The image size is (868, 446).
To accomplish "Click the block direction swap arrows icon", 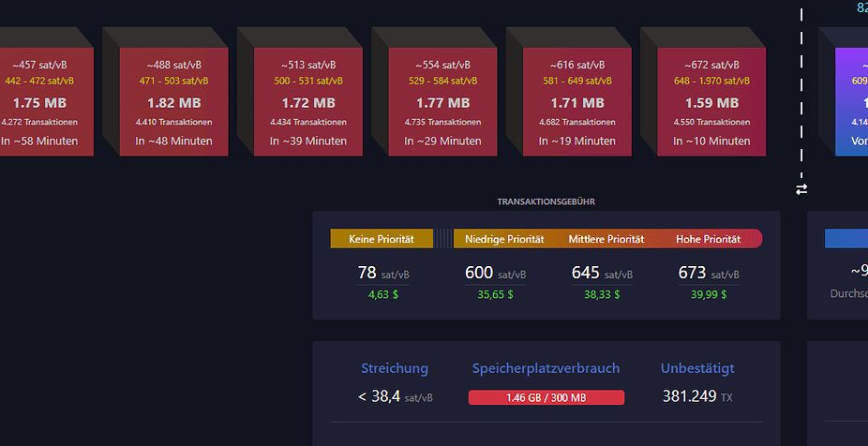I will pyautogui.click(x=801, y=189).
